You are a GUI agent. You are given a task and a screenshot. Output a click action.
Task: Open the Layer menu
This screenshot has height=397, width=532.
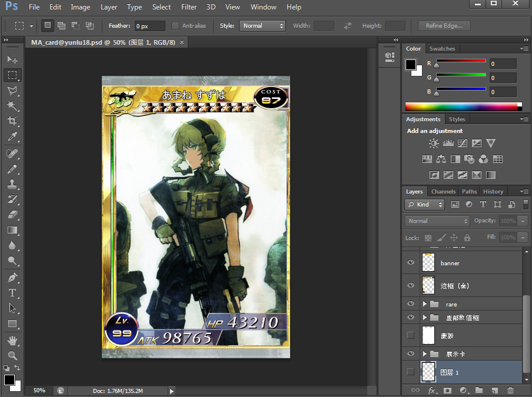point(108,7)
